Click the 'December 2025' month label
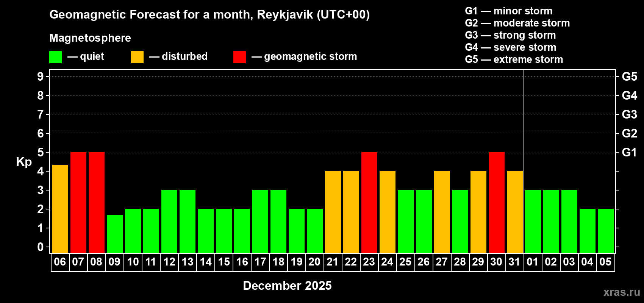644x303 pixels. [x=287, y=286]
